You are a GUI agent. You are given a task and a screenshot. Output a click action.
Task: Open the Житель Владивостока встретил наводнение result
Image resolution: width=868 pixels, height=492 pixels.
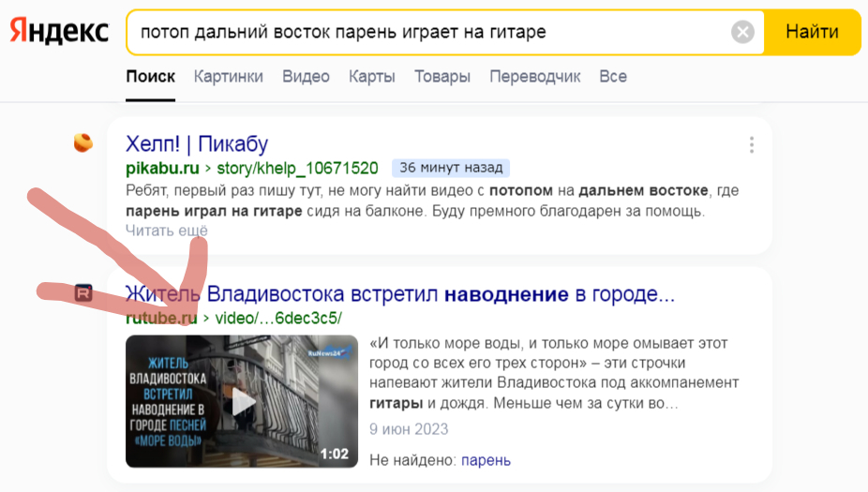pyautogui.click(x=400, y=294)
